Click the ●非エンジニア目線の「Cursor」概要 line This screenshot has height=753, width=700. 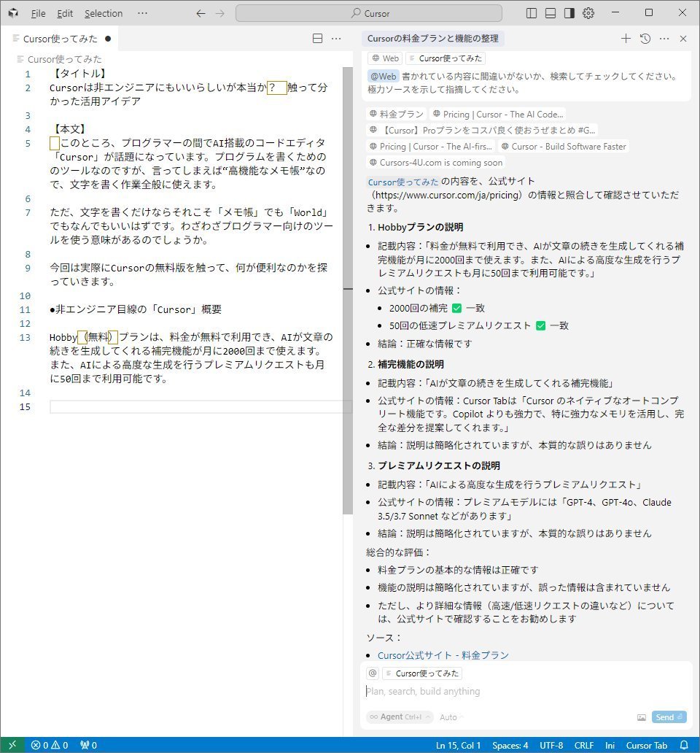click(x=136, y=309)
